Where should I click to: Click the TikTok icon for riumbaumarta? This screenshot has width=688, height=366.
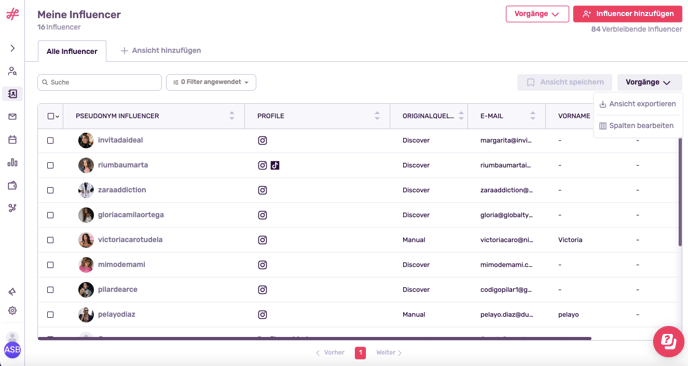coord(275,165)
